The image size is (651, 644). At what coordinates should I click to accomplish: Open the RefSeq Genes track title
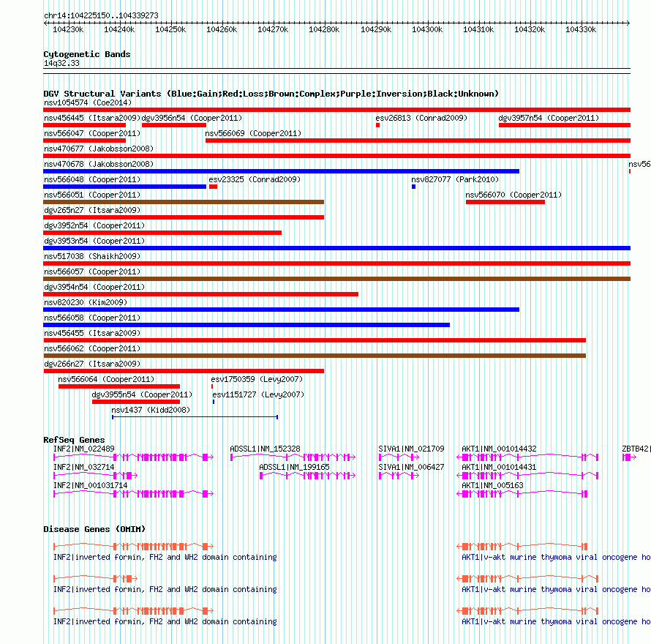[74, 440]
